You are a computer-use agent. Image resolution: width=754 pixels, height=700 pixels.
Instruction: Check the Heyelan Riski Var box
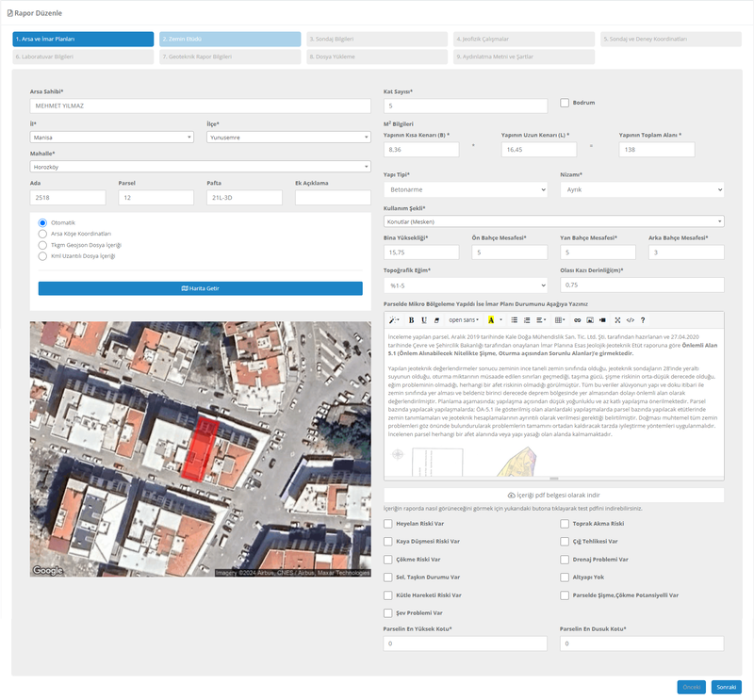pyautogui.click(x=388, y=524)
